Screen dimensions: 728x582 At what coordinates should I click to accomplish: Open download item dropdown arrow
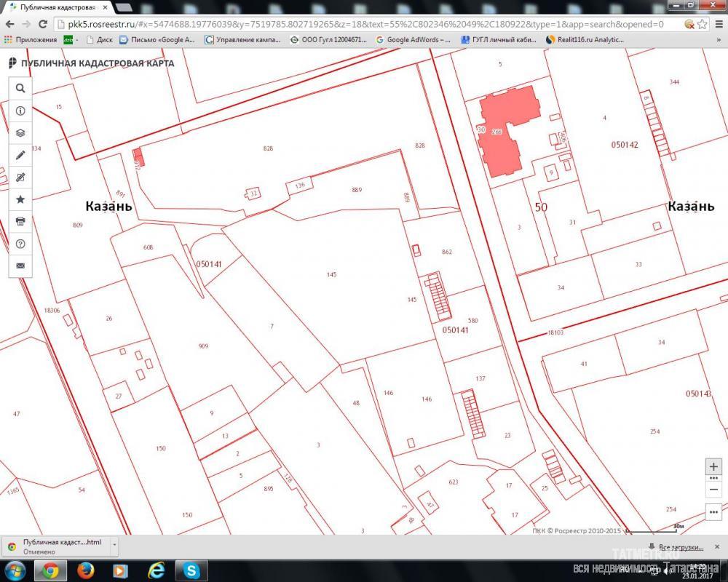click(x=114, y=546)
